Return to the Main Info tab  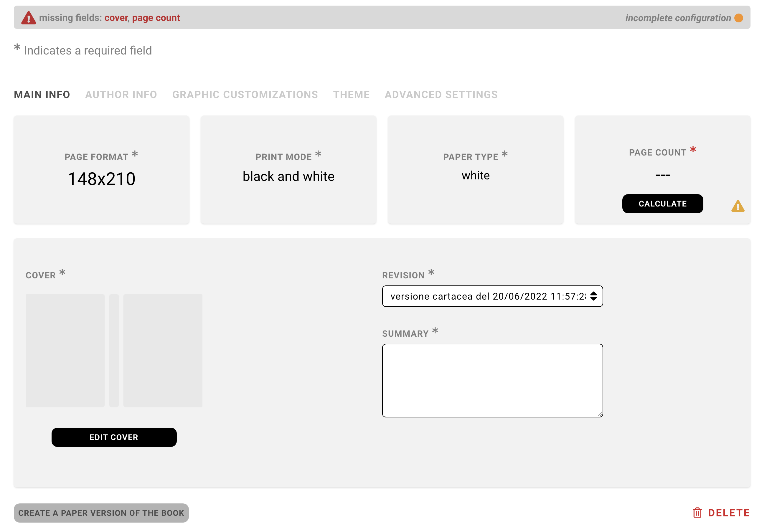pyautogui.click(x=42, y=94)
